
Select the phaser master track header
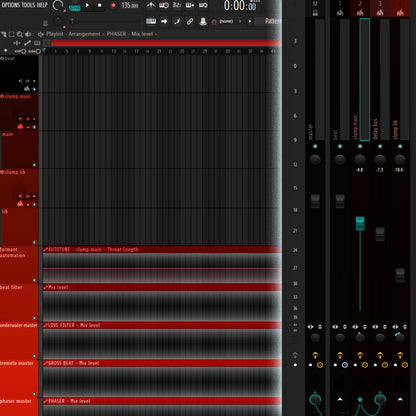(19, 407)
